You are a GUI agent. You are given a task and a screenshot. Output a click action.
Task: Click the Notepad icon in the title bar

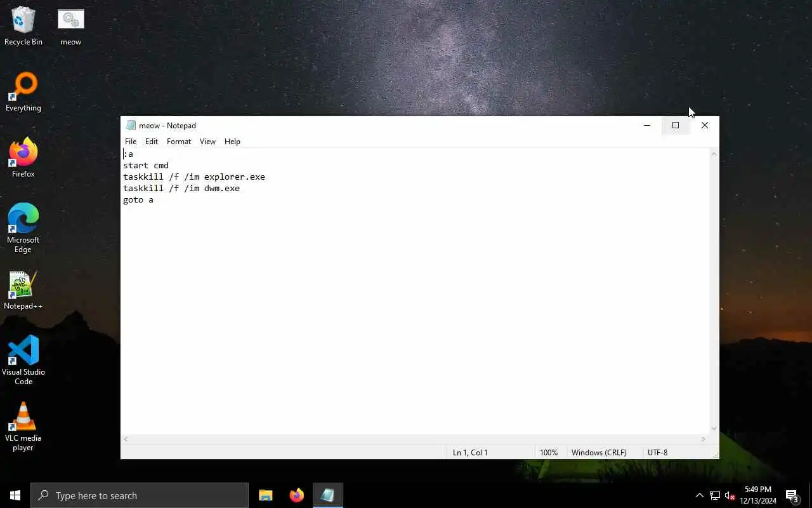131,125
